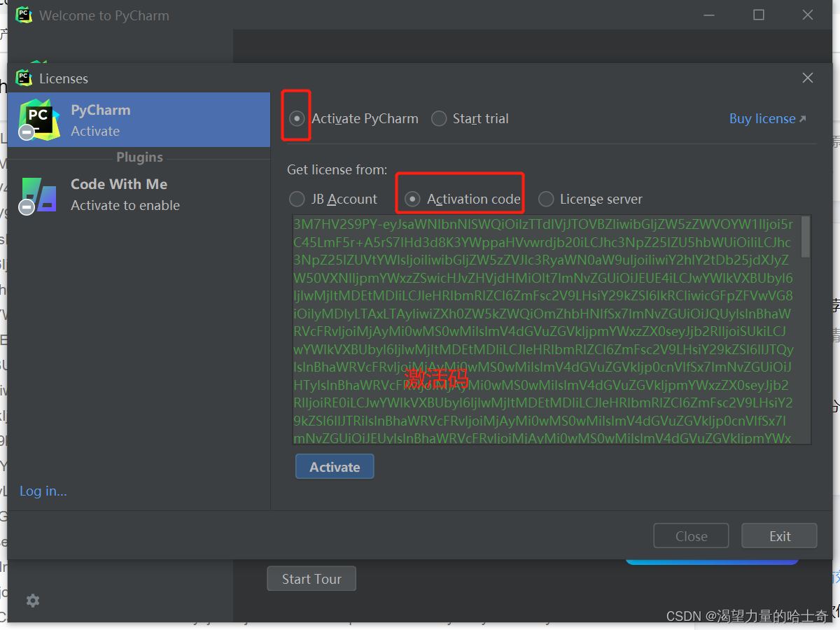Click the Exit button in Licenses dialog
This screenshot has width=840, height=630.
pos(779,536)
